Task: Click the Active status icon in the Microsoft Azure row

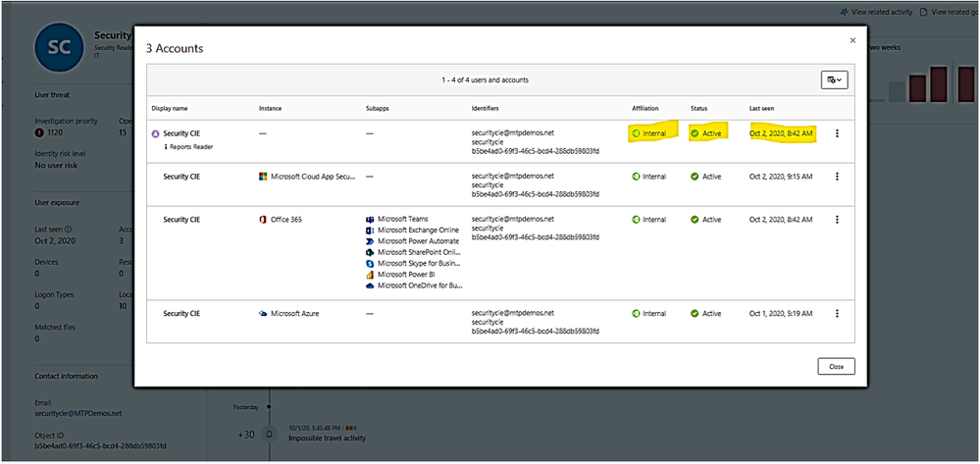Action: tap(695, 313)
